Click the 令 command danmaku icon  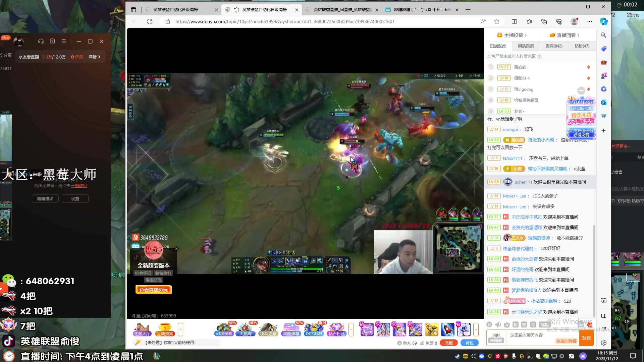click(x=533, y=324)
